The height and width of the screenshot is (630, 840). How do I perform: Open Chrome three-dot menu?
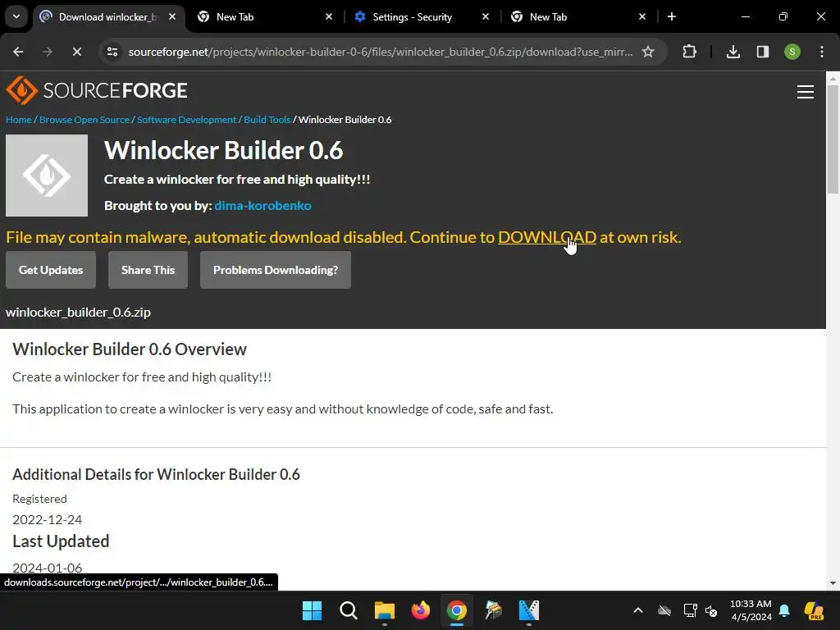[822, 52]
